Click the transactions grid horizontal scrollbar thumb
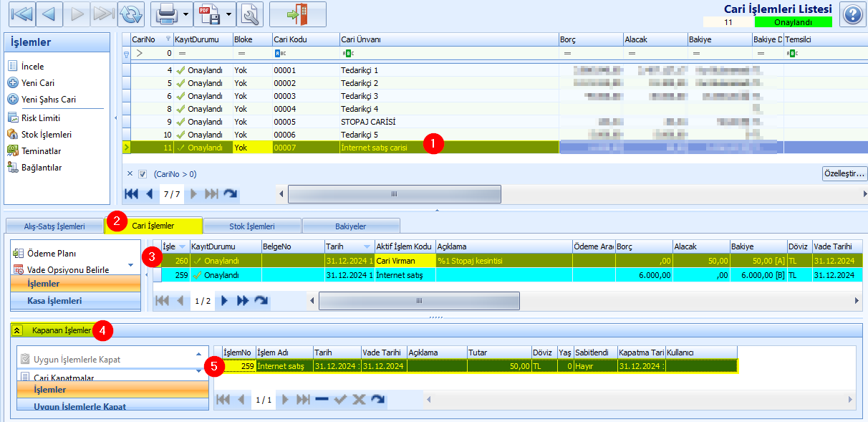Image resolution: width=868 pixels, height=422 pixels. 420,301
